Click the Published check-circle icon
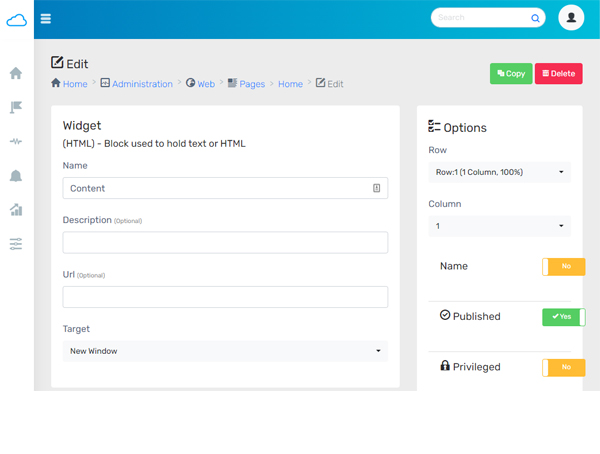Image resolution: width=600 pixels, height=454 pixels. 445,315
